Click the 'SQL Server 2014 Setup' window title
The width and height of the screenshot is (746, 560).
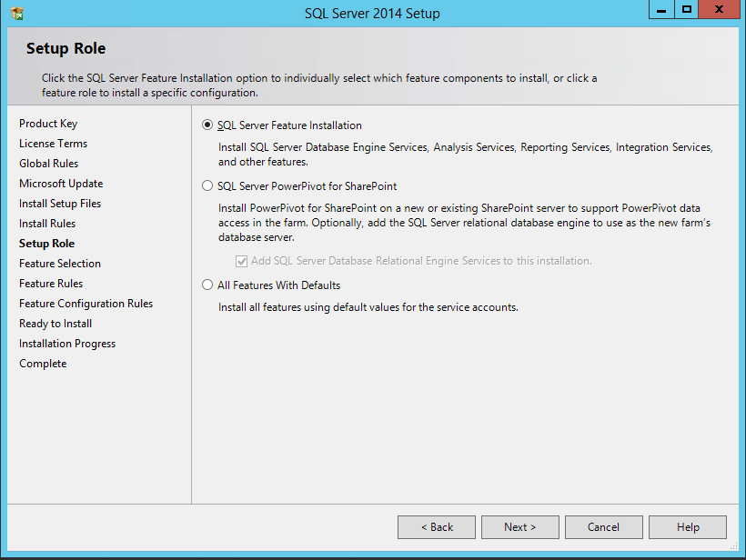tap(372, 14)
